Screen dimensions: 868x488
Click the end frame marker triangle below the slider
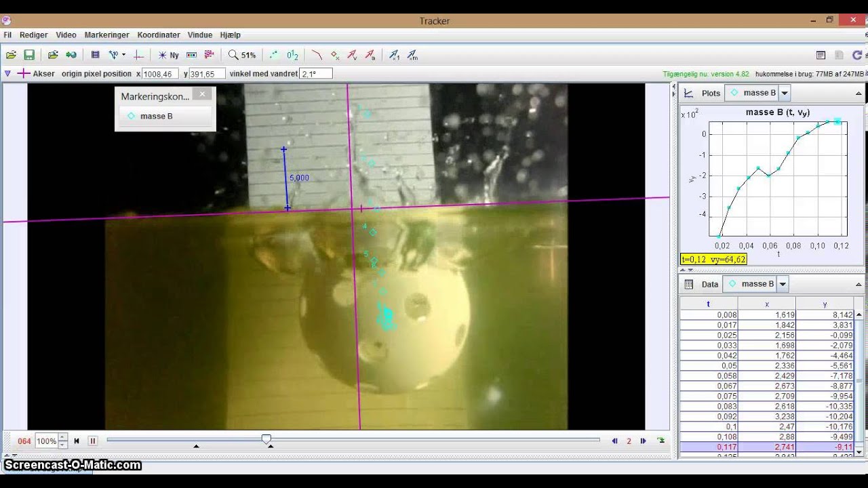tap(271, 446)
